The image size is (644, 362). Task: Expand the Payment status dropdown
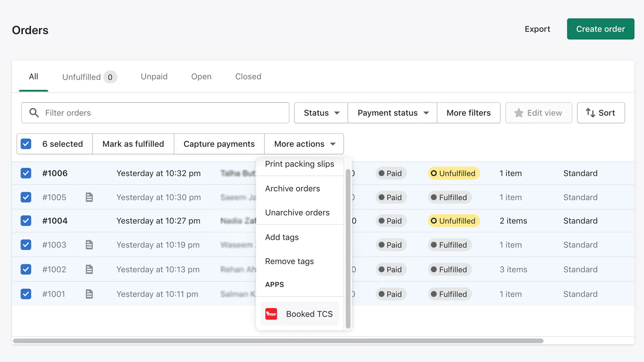tap(392, 113)
